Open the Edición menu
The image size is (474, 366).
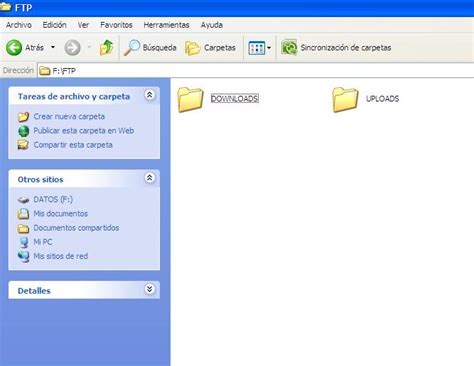[x=54, y=25]
